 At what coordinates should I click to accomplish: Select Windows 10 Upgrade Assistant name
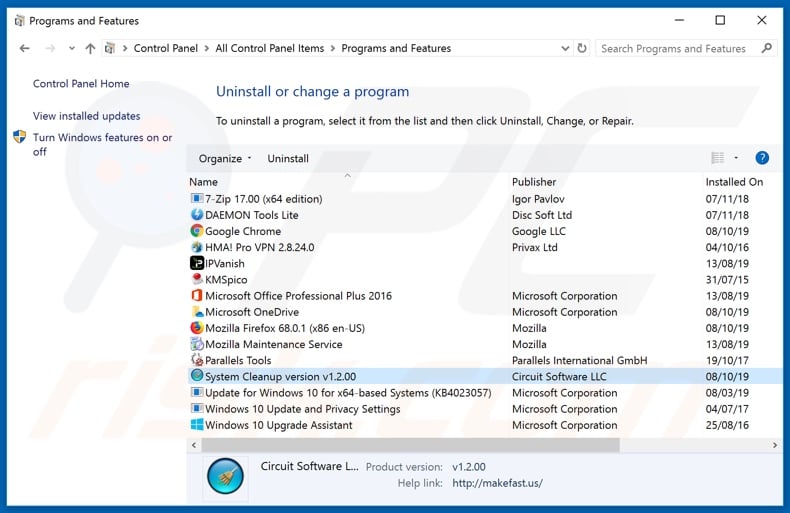point(279,425)
